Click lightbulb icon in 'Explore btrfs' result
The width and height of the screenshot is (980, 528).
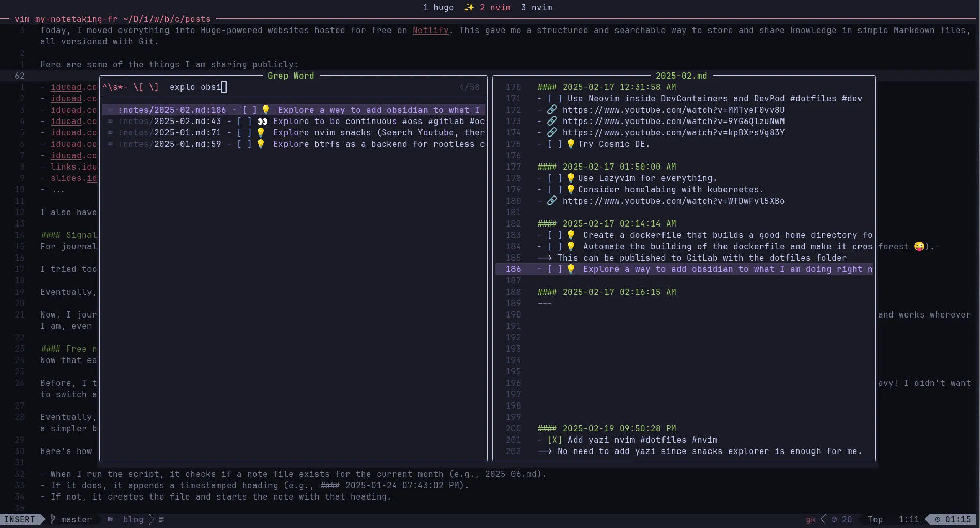point(261,144)
